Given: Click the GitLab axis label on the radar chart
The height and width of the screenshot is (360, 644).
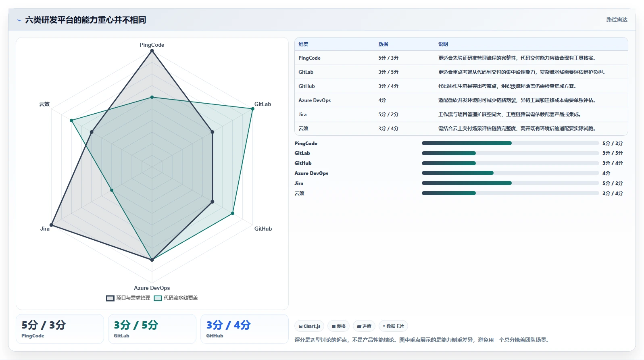Looking at the screenshot, I should pyautogui.click(x=263, y=104).
